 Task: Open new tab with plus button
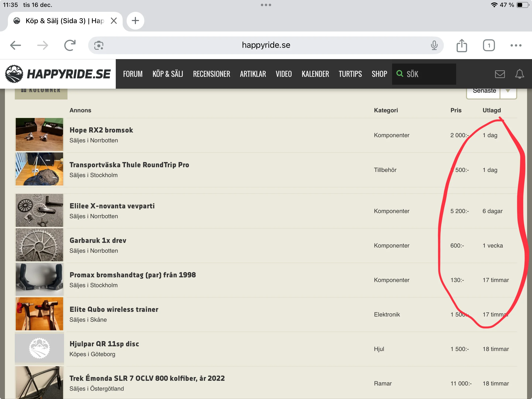point(135,21)
